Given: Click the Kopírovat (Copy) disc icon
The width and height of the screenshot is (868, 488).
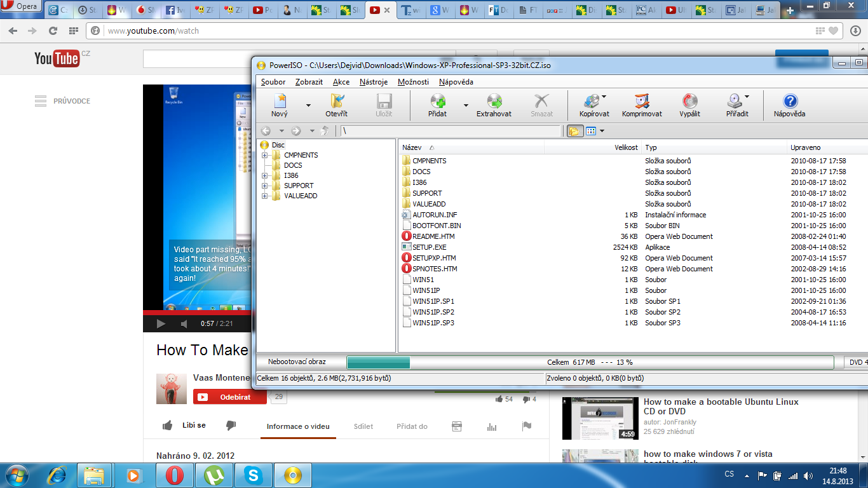Looking at the screenshot, I should click(x=592, y=102).
